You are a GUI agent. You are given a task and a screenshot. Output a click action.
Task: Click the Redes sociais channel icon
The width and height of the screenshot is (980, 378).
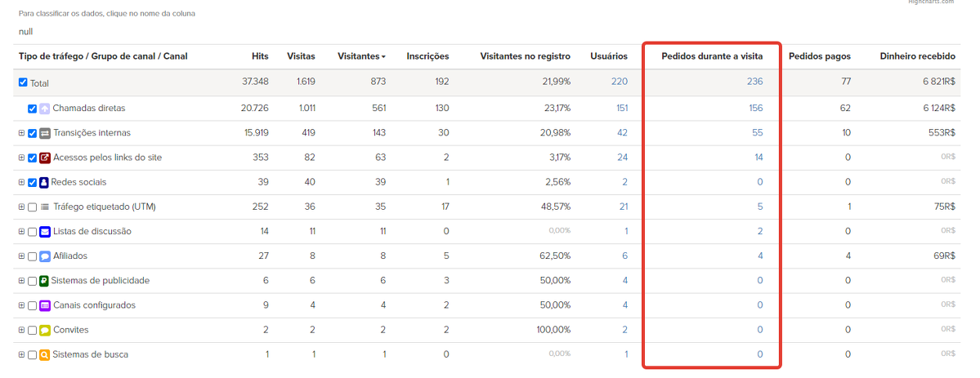pyautogui.click(x=45, y=182)
